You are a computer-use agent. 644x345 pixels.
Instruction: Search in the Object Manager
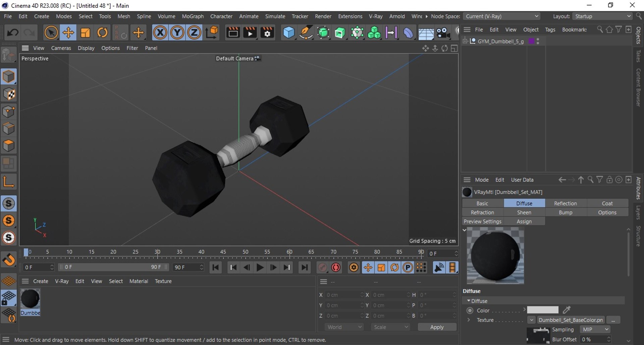600,30
